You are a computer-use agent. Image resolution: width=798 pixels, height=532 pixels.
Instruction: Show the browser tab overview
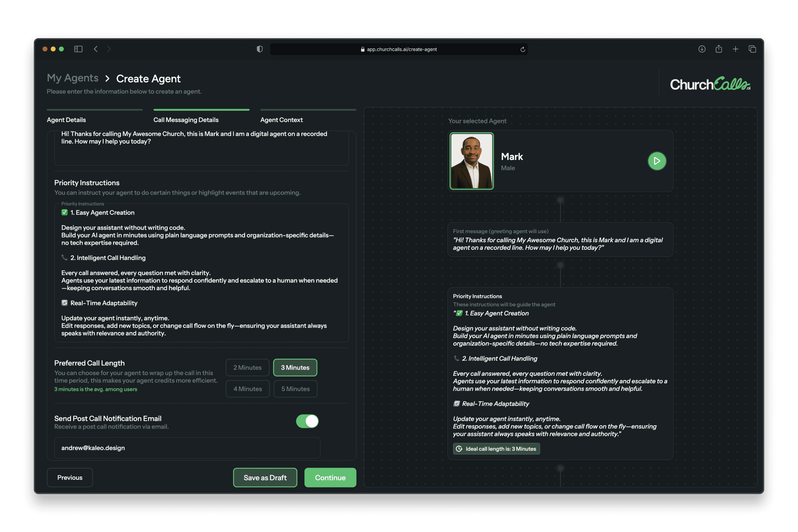coord(752,49)
